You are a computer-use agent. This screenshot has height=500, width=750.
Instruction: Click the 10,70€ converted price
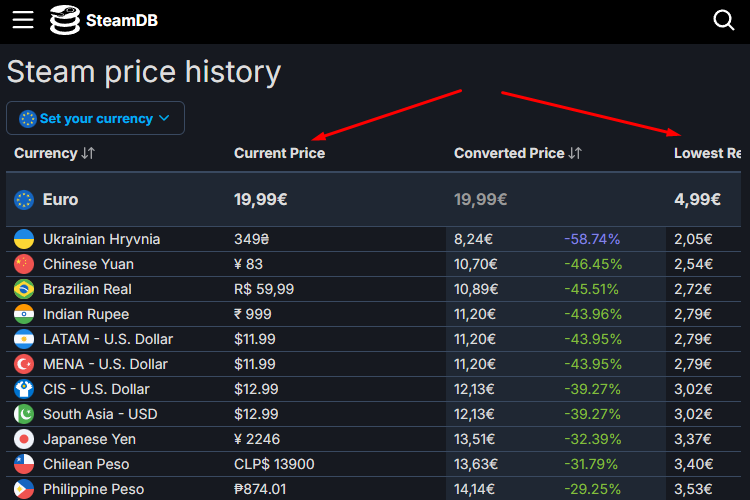475,264
